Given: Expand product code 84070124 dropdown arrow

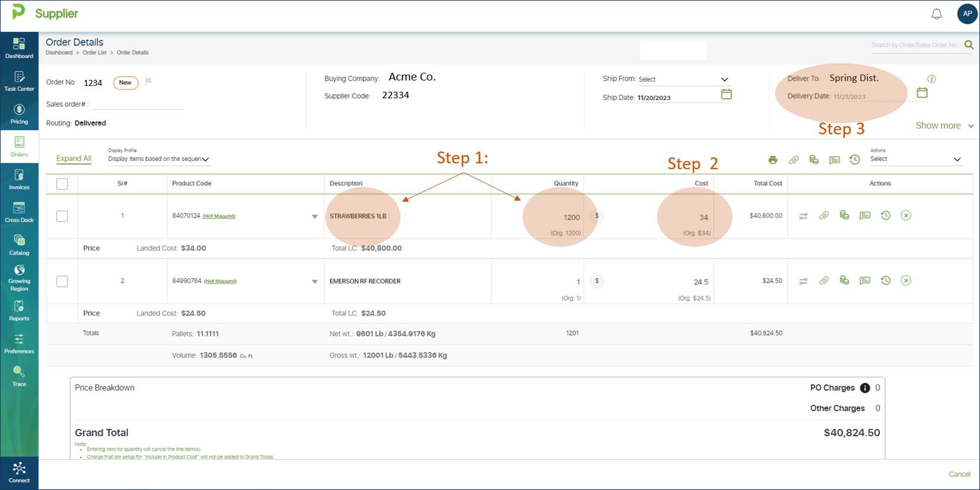Looking at the screenshot, I should pyautogui.click(x=314, y=217).
